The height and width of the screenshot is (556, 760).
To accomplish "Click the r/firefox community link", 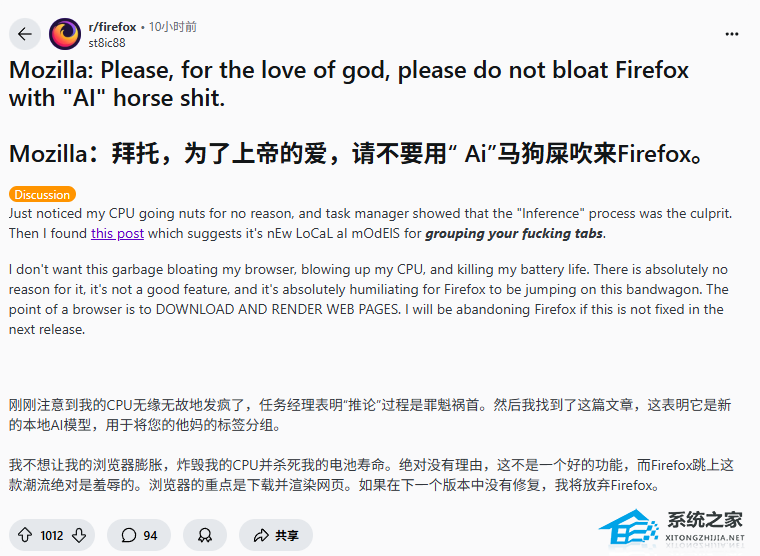I will [113, 27].
